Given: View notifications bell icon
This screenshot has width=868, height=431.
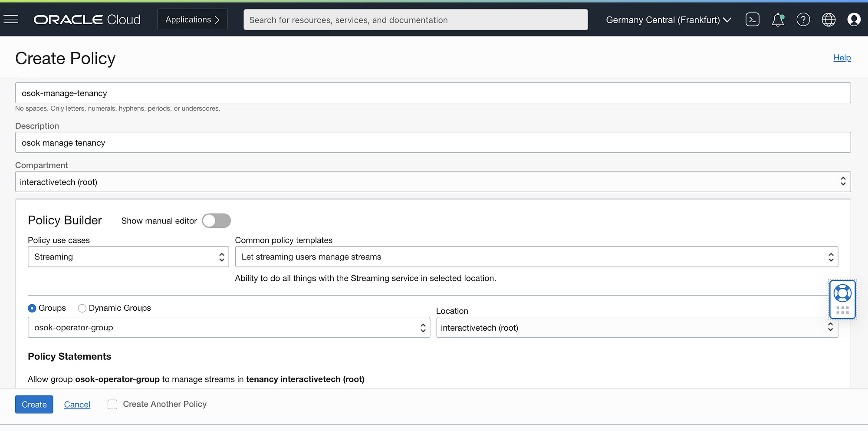Looking at the screenshot, I should pyautogui.click(x=778, y=20).
